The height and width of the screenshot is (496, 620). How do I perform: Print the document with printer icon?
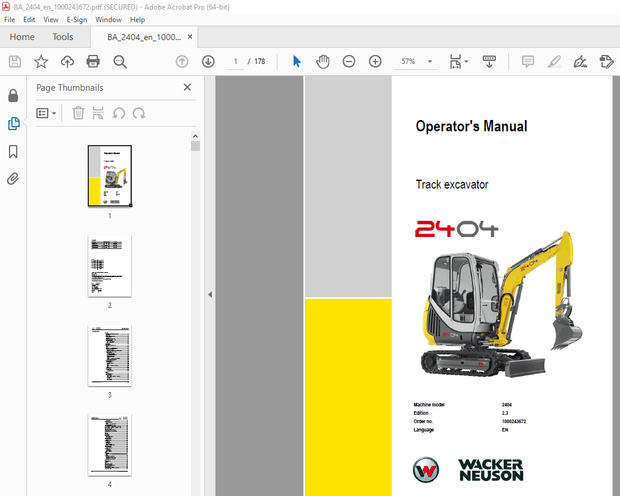pos(93,62)
